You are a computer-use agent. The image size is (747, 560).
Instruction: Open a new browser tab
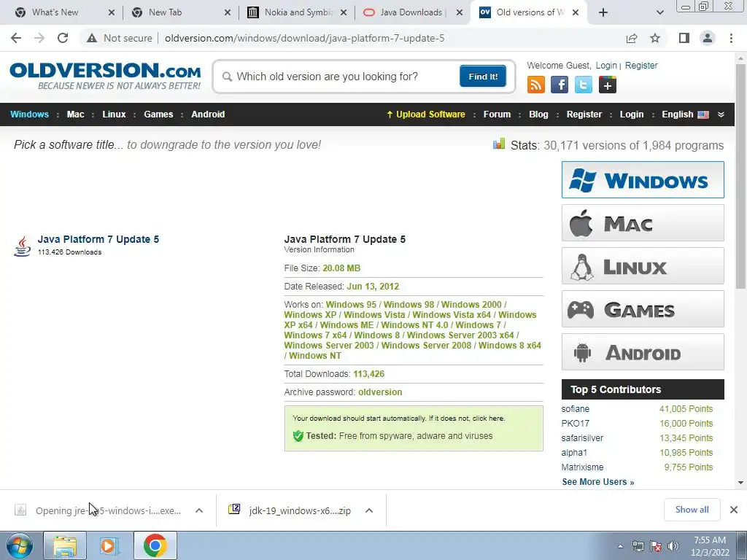coord(603,12)
